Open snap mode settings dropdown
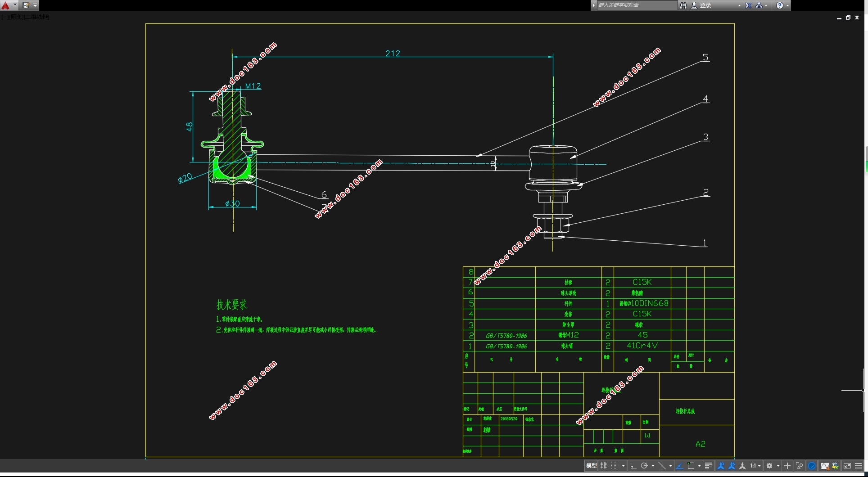Image resolution: width=868 pixels, height=477 pixels. coord(624,466)
